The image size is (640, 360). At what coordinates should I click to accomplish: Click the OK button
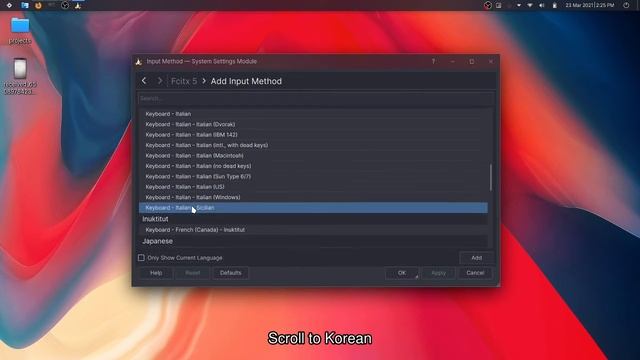402,273
